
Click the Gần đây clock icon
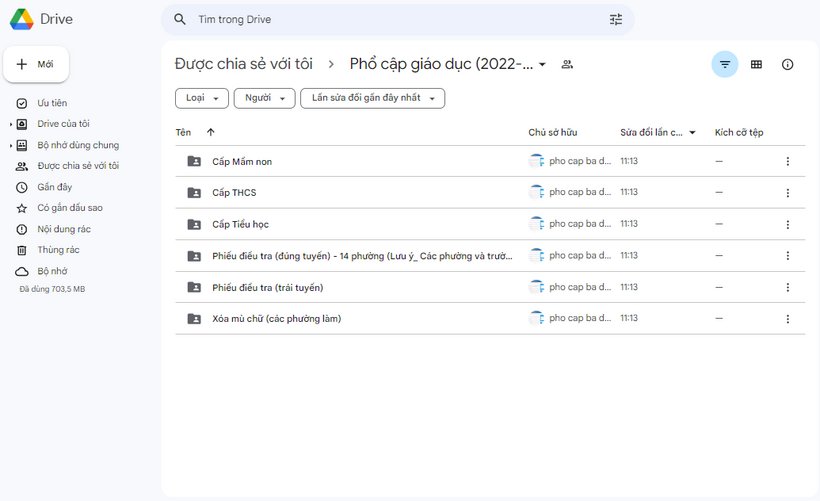[x=21, y=187]
